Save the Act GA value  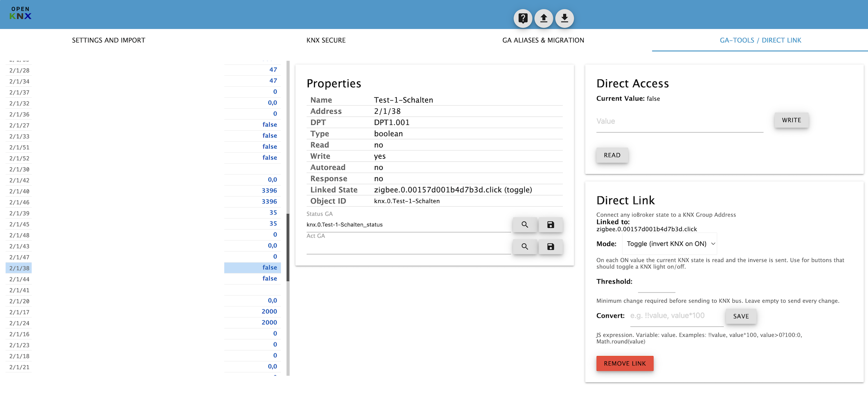(551, 247)
